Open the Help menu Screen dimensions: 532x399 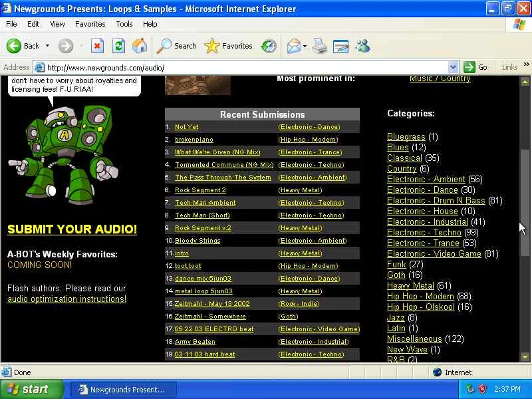[x=150, y=24]
